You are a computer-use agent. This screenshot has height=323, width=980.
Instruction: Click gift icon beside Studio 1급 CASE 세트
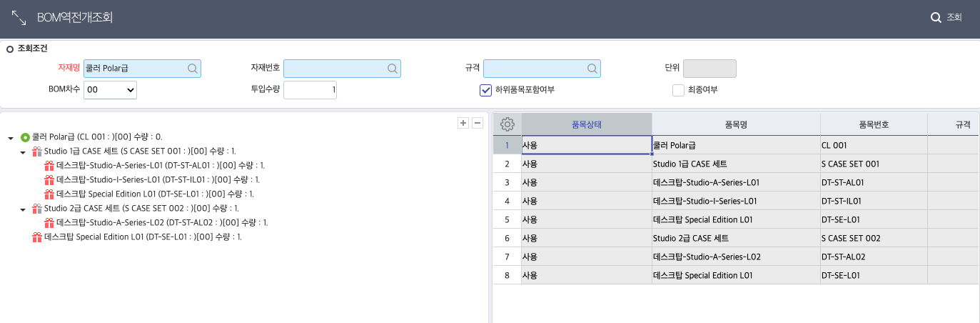(37, 151)
